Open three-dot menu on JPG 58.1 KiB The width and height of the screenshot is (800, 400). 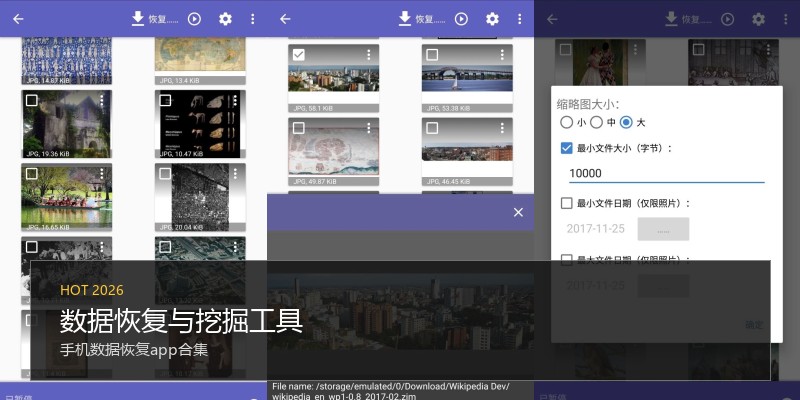click(369, 54)
